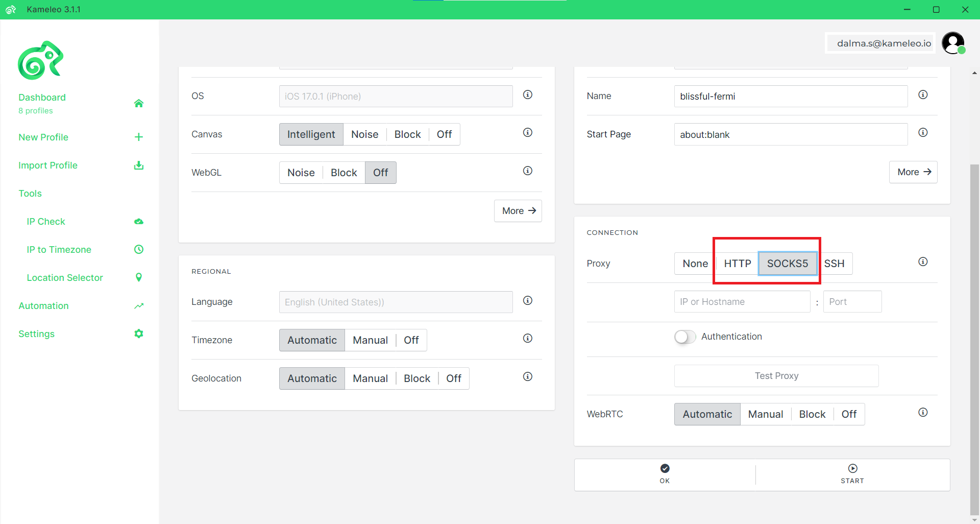Turn Timezone spoofing Off
The image size is (980, 524).
[x=411, y=340]
